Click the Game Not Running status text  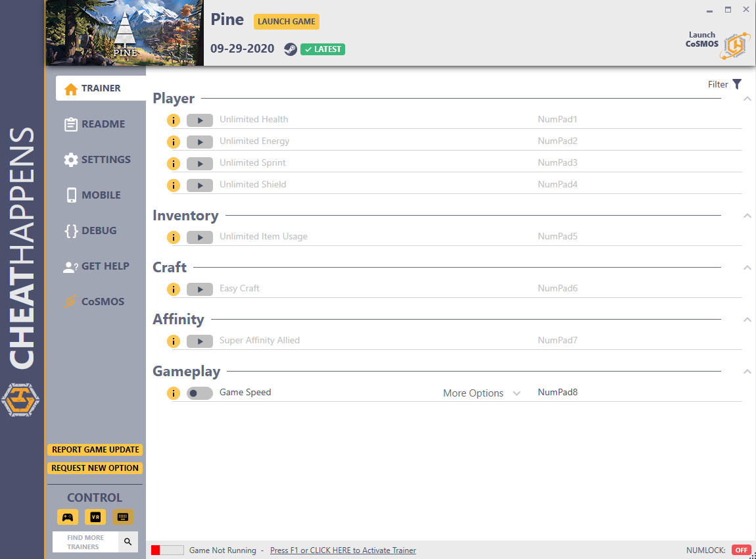click(223, 550)
